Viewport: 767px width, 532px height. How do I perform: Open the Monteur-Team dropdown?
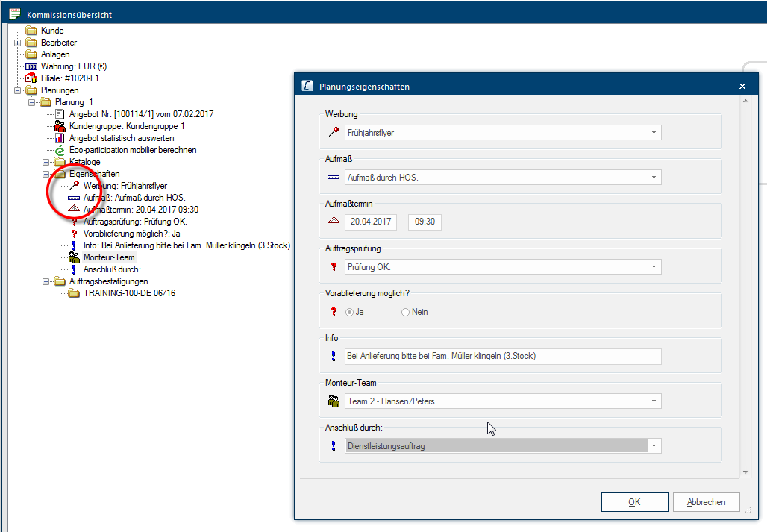pos(654,401)
